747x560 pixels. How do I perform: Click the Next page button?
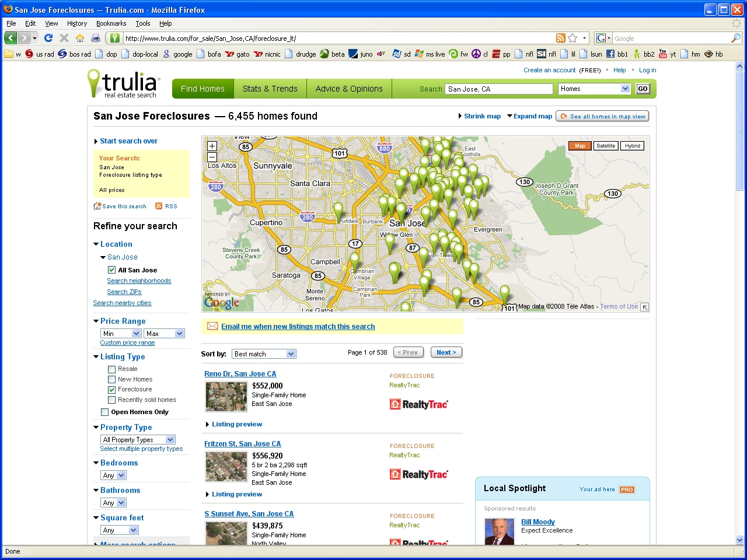click(446, 352)
